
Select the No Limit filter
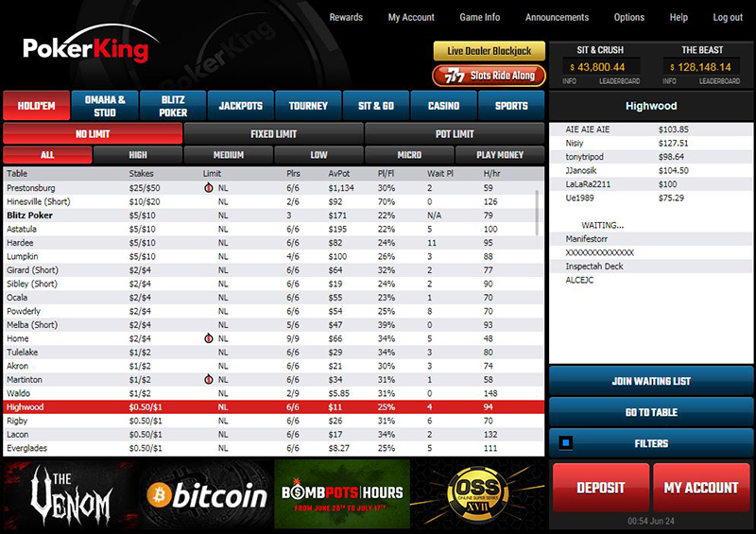pyautogui.click(x=93, y=133)
